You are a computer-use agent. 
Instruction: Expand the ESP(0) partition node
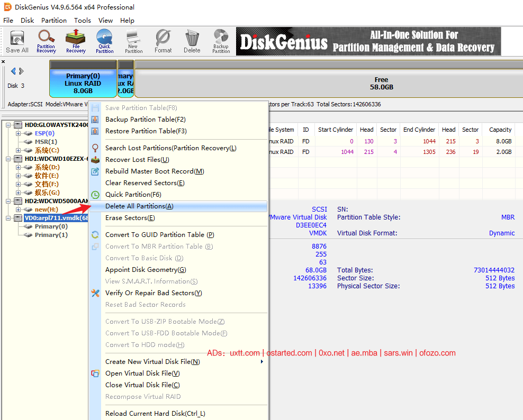click(x=18, y=133)
